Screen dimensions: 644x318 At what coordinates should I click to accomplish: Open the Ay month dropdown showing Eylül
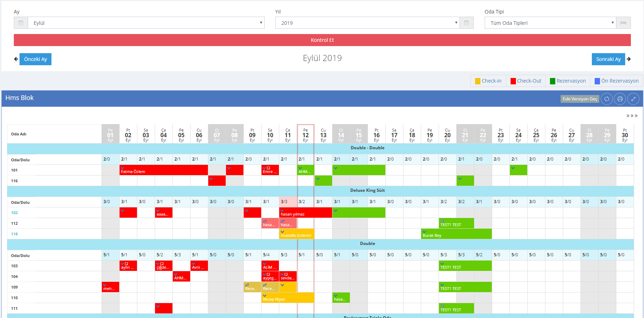point(146,23)
